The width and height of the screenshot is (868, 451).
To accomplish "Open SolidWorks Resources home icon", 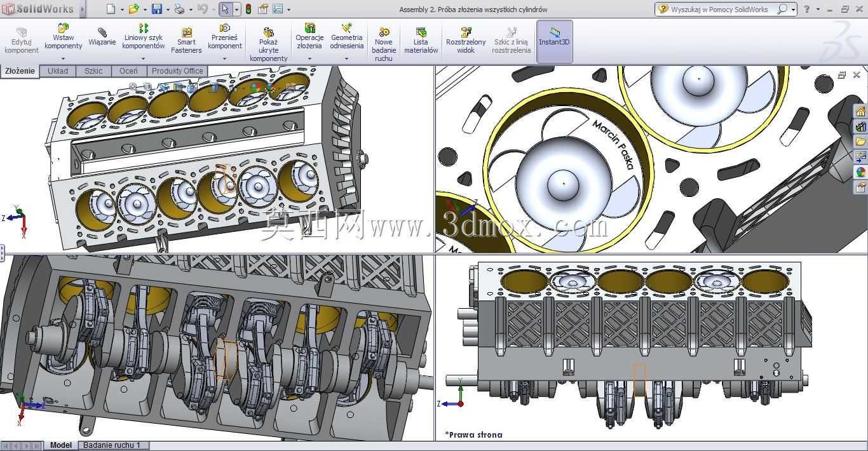I will coord(860,111).
